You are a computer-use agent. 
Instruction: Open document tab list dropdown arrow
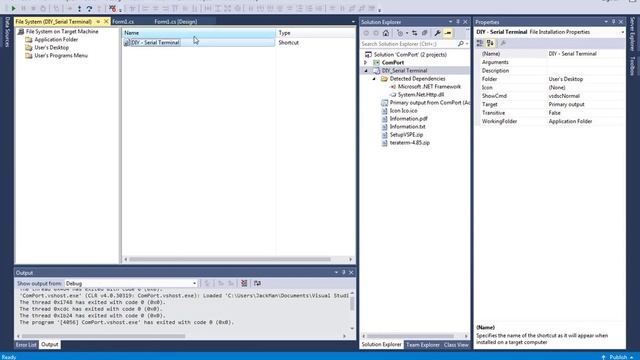[353, 22]
